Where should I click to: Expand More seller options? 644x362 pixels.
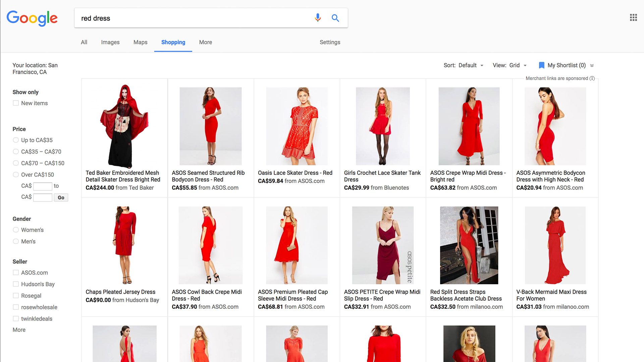(19, 330)
